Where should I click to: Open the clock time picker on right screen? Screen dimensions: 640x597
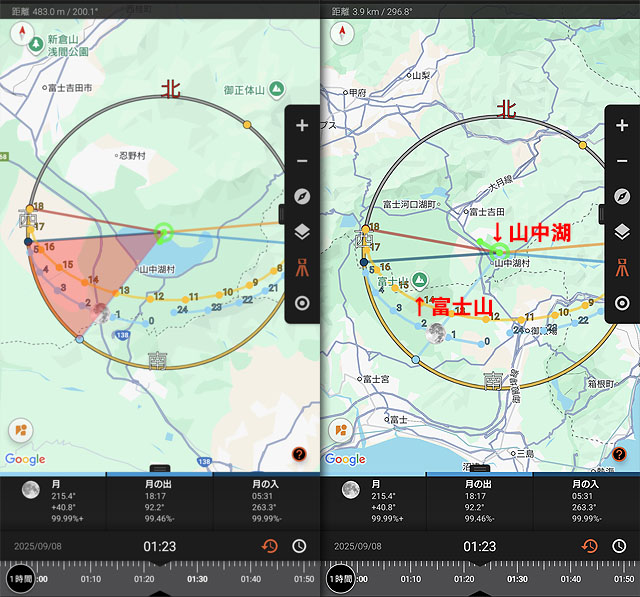coord(619,546)
